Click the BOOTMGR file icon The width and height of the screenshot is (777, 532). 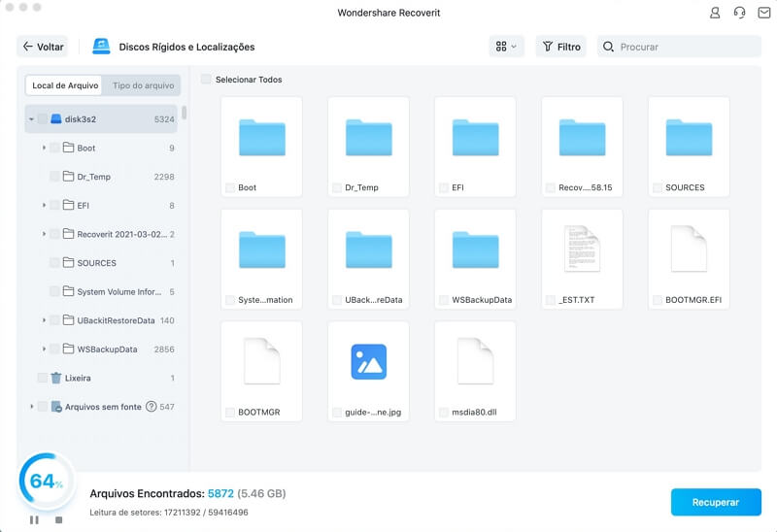[262, 361]
